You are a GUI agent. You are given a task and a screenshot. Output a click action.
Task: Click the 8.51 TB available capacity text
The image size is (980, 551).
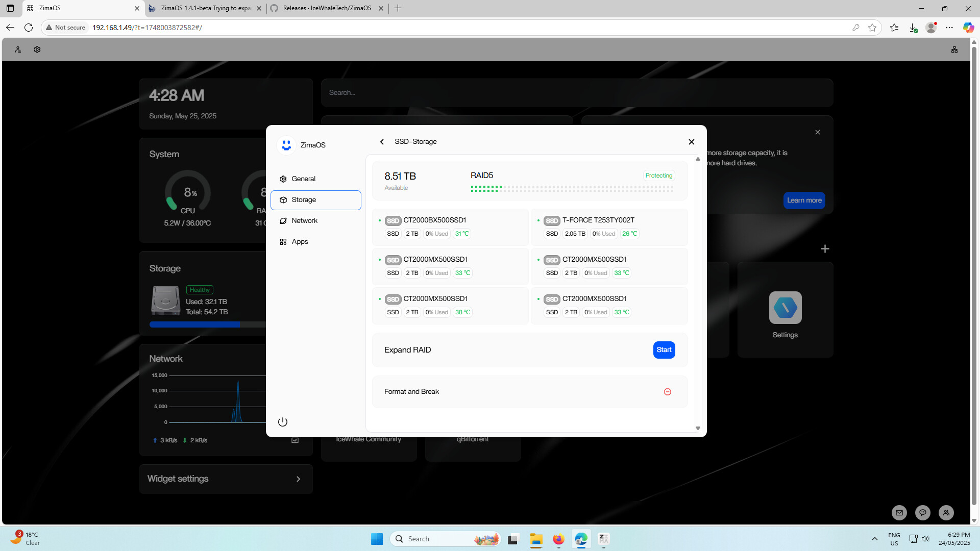(x=400, y=177)
